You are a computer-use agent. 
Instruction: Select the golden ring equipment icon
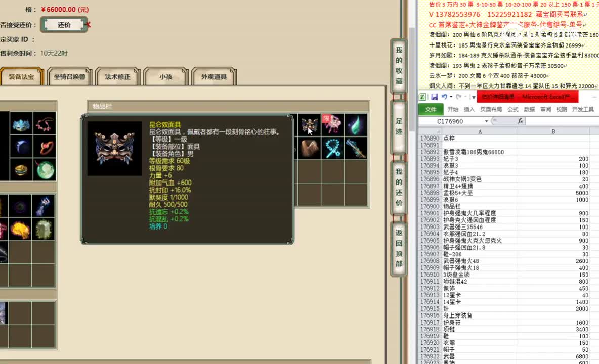click(21, 169)
